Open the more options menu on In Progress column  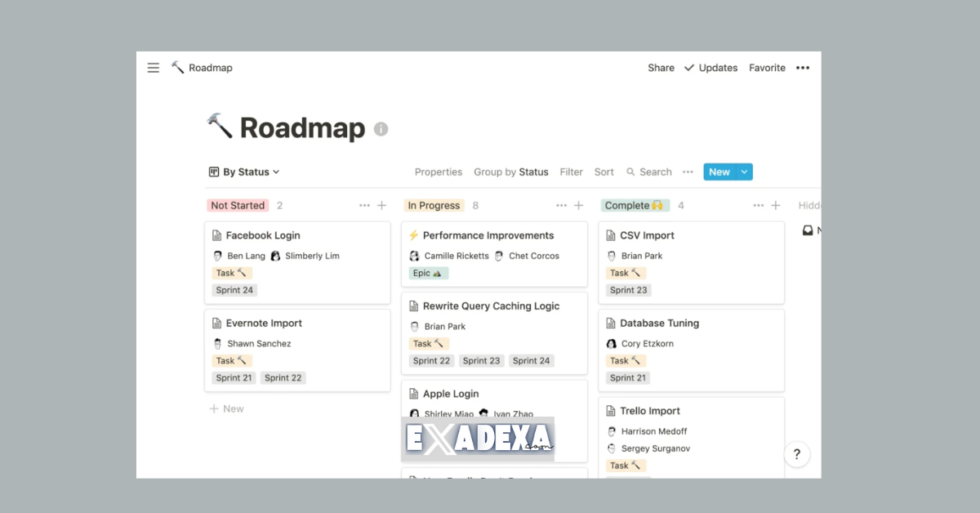561,205
